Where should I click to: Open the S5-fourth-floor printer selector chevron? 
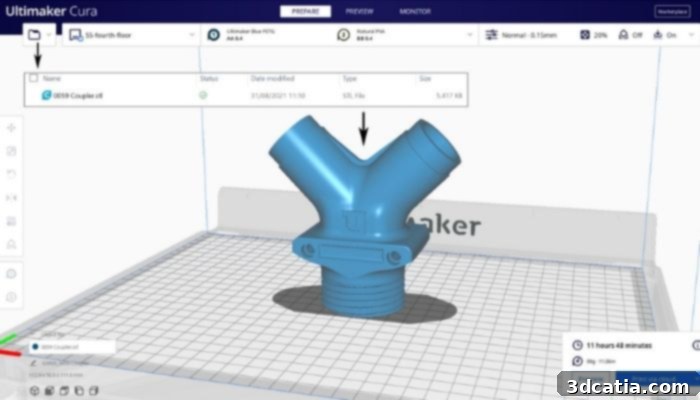[192, 35]
